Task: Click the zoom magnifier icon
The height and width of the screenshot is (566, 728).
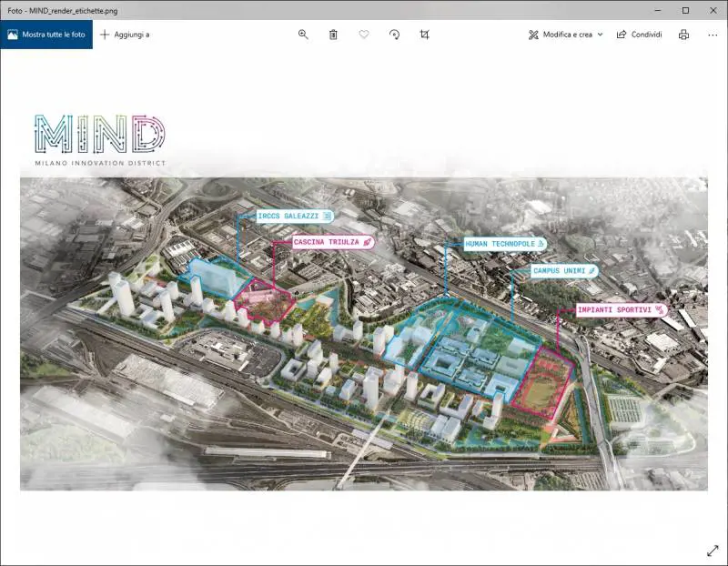Action: (303, 35)
